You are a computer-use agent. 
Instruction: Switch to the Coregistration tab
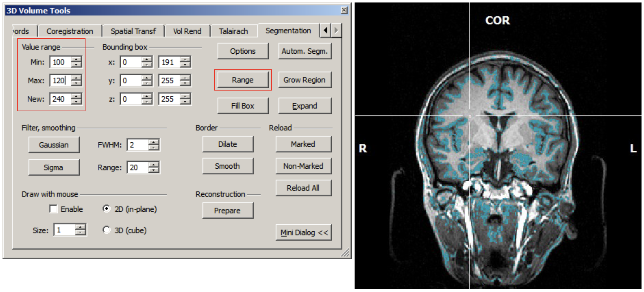click(69, 31)
